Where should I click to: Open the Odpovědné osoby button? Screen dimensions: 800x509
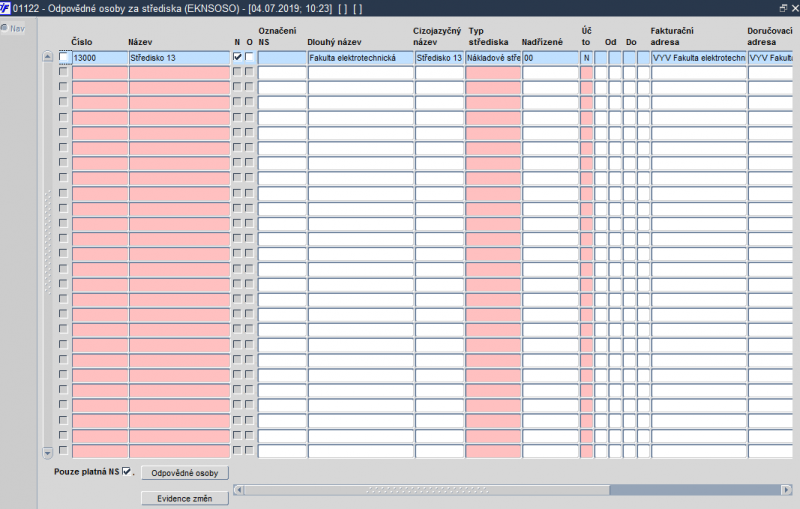pyautogui.click(x=185, y=473)
